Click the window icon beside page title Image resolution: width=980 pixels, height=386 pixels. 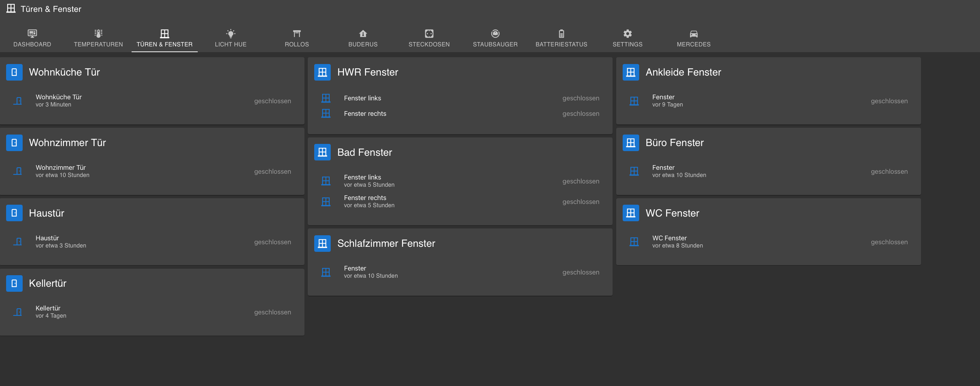tap(11, 8)
